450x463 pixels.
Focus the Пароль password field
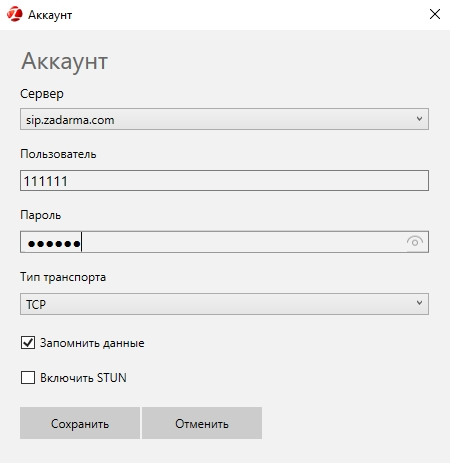(x=224, y=242)
